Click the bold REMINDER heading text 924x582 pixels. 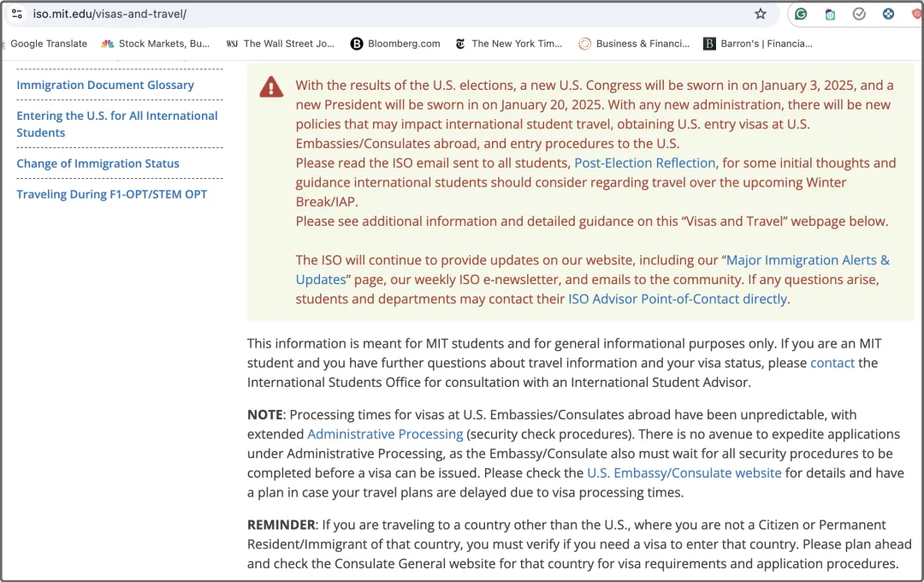[281, 525]
